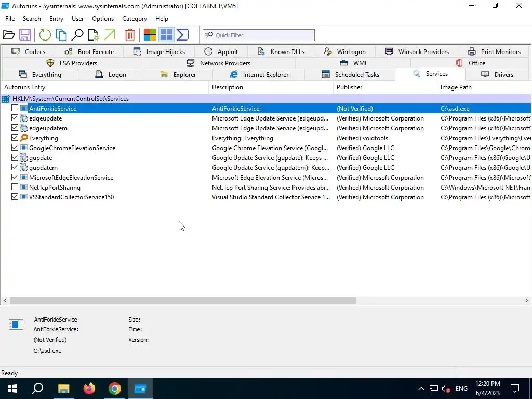Click the Windows Start button
Viewport: 532px width, 399px height.
[12, 389]
